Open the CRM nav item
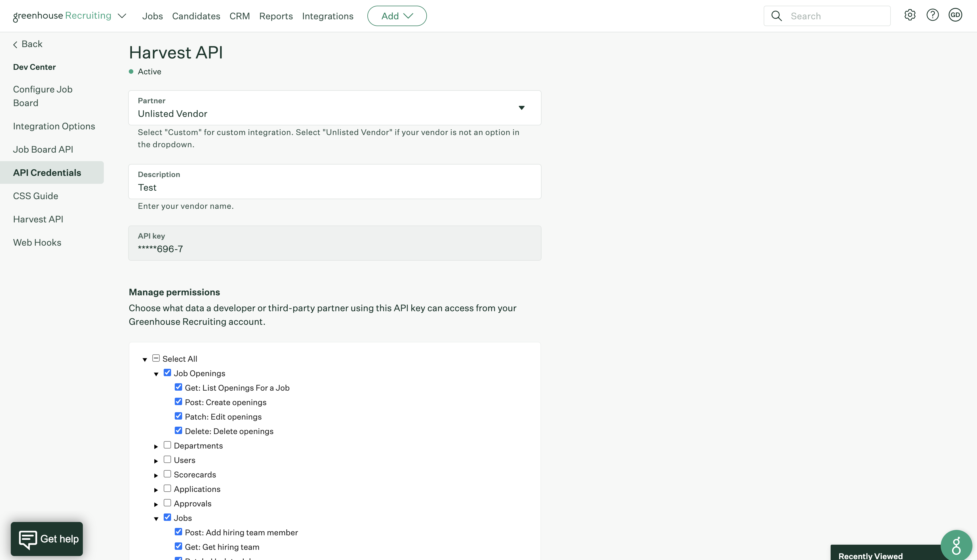This screenshot has height=560, width=977. click(x=239, y=16)
